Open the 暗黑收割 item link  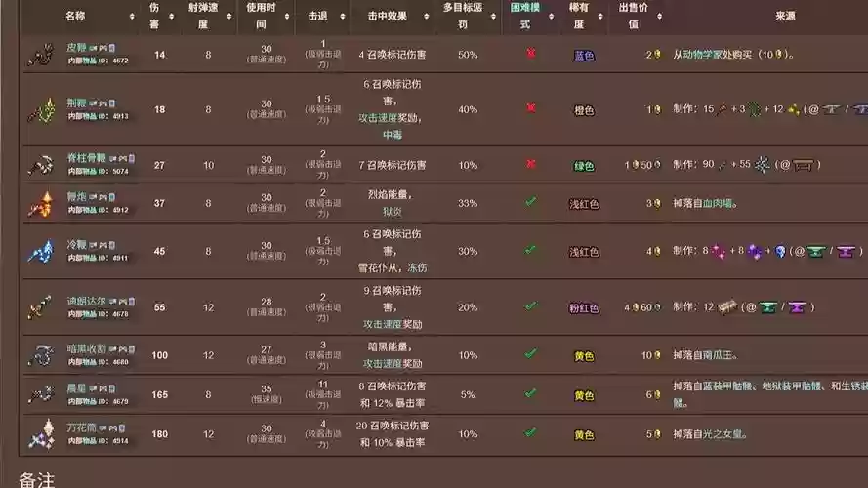pyautogui.click(x=86, y=349)
